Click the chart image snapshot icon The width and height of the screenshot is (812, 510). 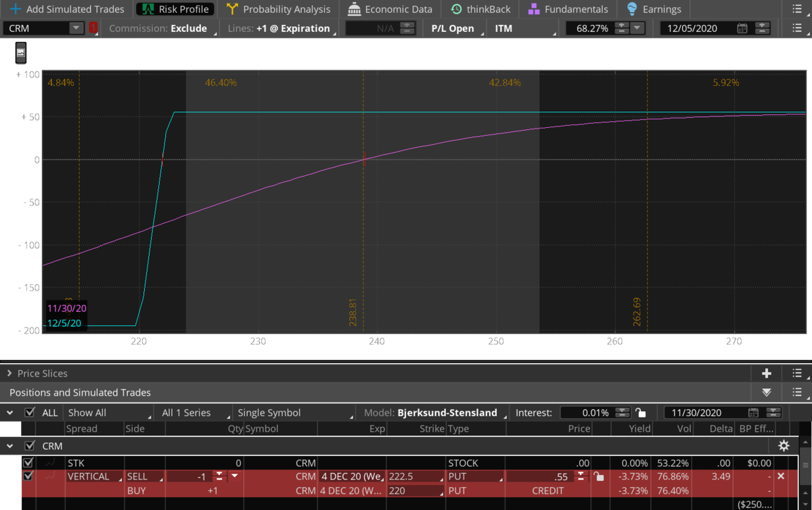point(21,52)
